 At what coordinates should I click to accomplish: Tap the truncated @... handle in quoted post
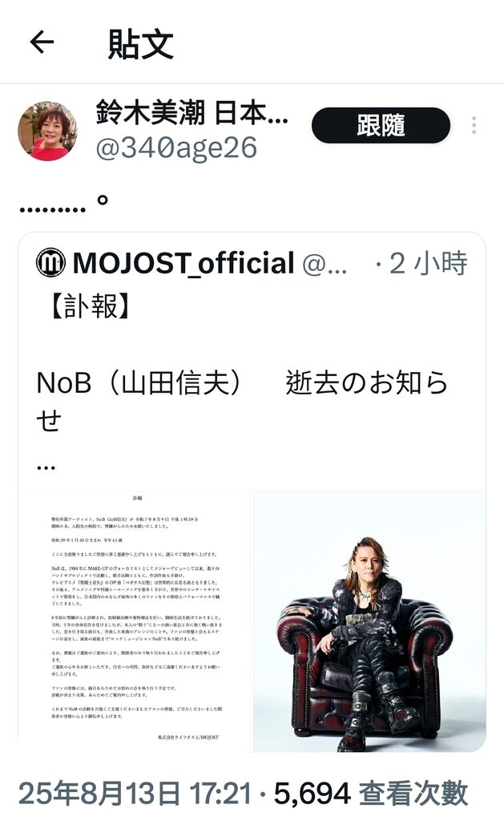click(x=325, y=265)
